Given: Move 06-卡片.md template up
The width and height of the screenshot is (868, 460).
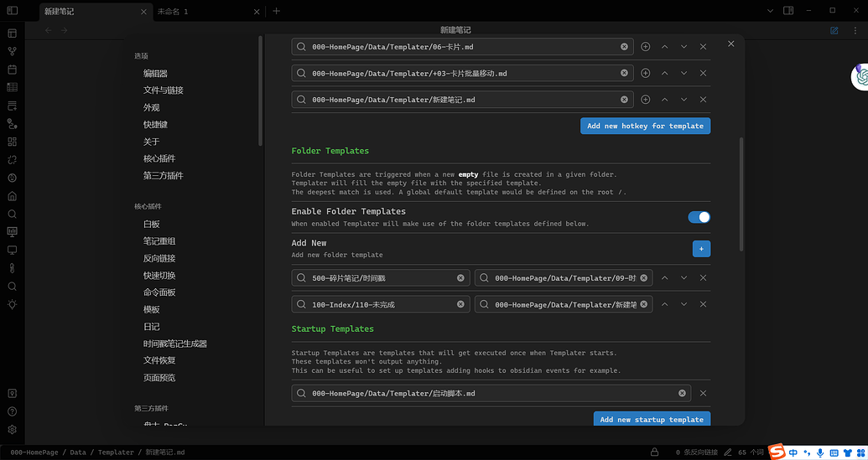Looking at the screenshot, I should tap(665, 46).
